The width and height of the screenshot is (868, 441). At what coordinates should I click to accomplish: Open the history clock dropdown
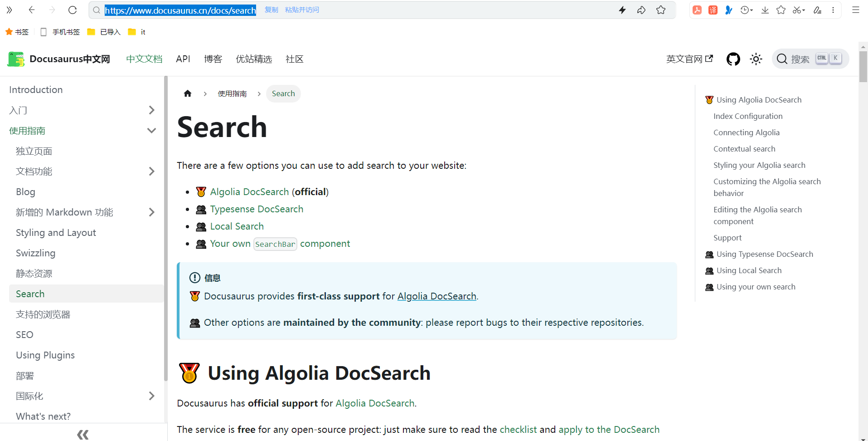[746, 10]
